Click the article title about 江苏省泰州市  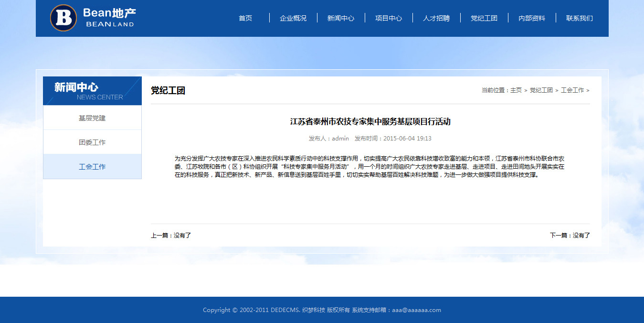click(370, 122)
